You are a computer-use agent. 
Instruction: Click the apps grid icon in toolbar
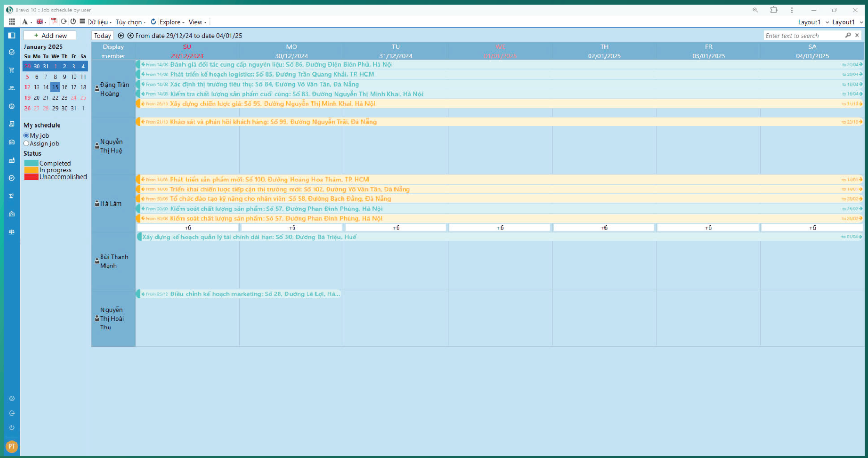[x=12, y=22]
